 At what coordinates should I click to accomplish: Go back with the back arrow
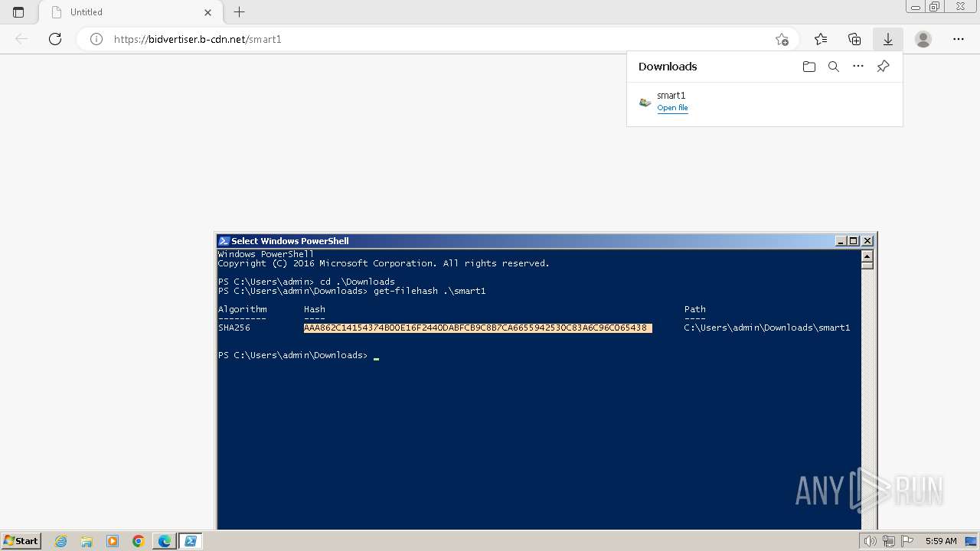coord(21,39)
